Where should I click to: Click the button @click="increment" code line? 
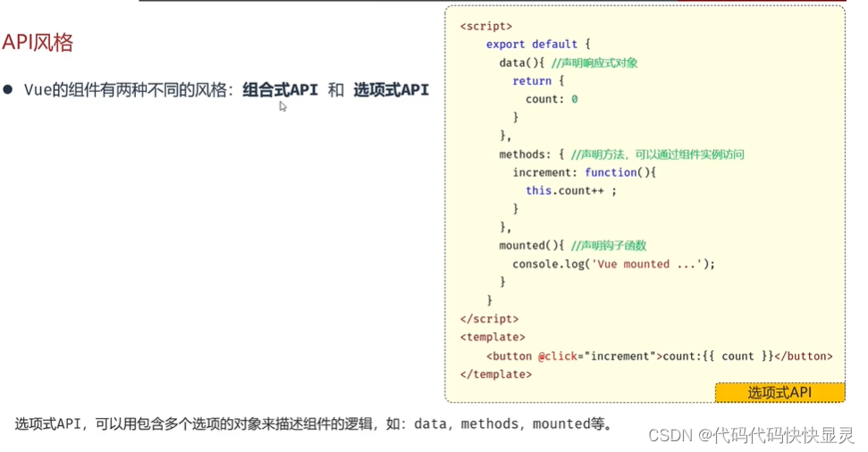(660, 356)
